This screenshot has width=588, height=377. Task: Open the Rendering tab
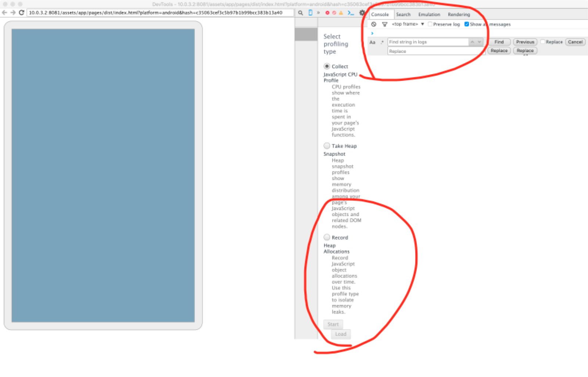point(459,15)
